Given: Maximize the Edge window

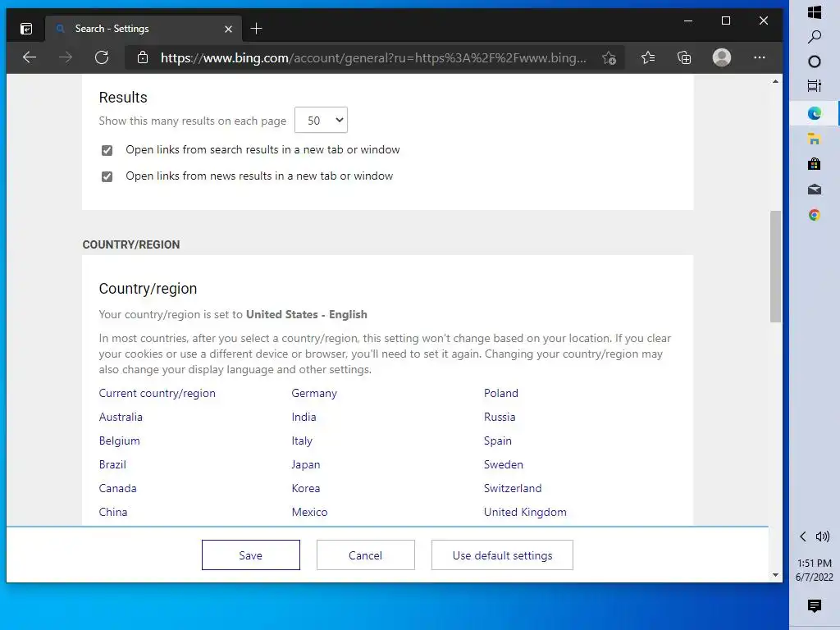Looking at the screenshot, I should pos(726,21).
